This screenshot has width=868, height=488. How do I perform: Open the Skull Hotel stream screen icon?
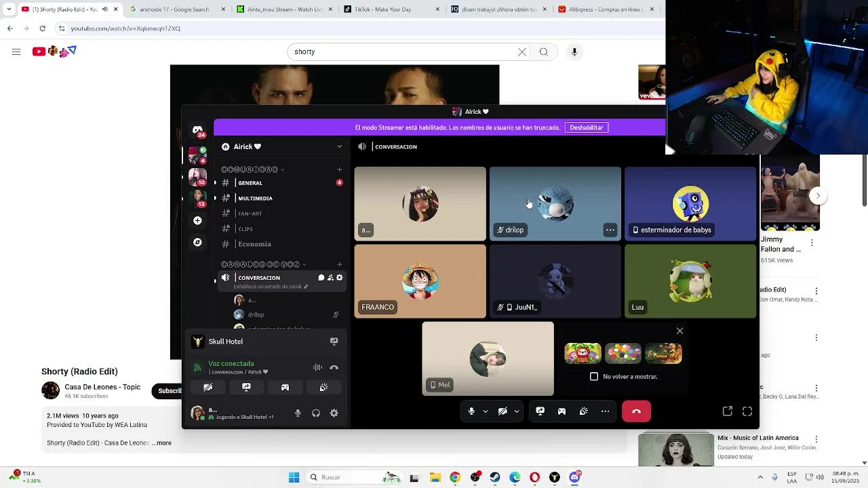pos(334,342)
